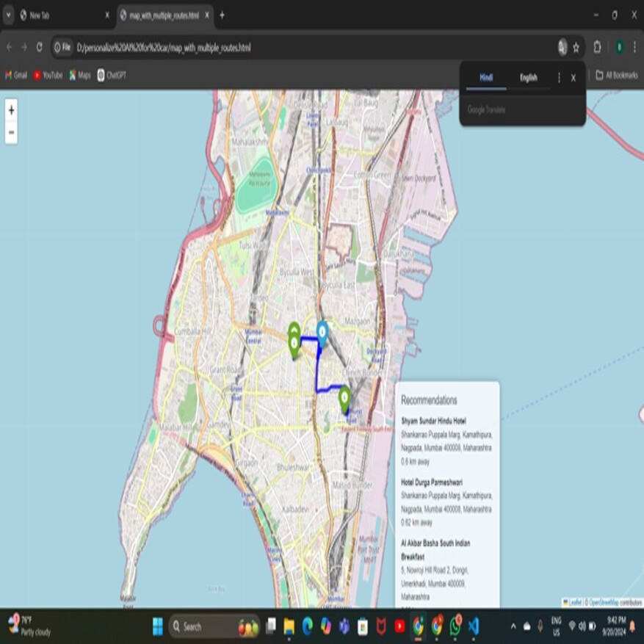Zoom in on the map
Screen dimensions: 644x644
coord(11,110)
